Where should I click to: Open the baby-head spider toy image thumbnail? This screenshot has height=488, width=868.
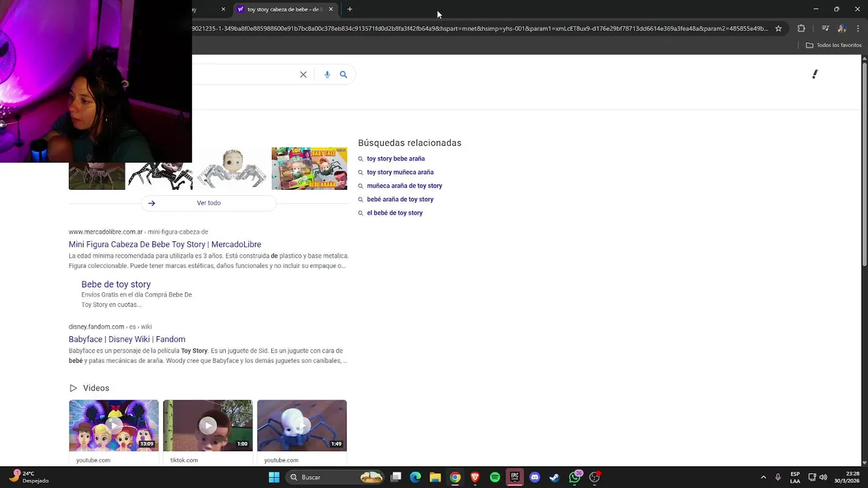[232, 168]
